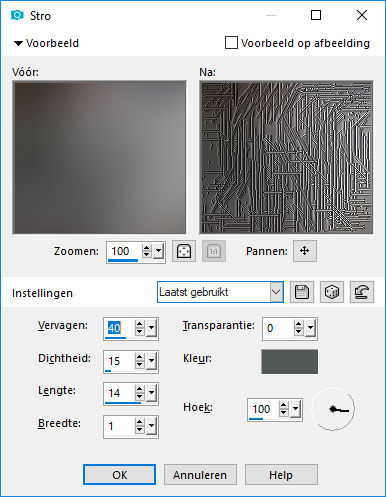Decrease Lengte with the down arrow
The width and height of the screenshot is (386, 497).
pyautogui.click(x=140, y=397)
